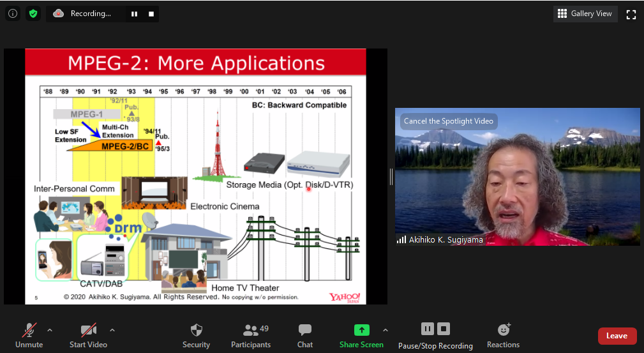Click Cancel the Spotlight Video
This screenshot has width=644, height=353.
click(449, 121)
